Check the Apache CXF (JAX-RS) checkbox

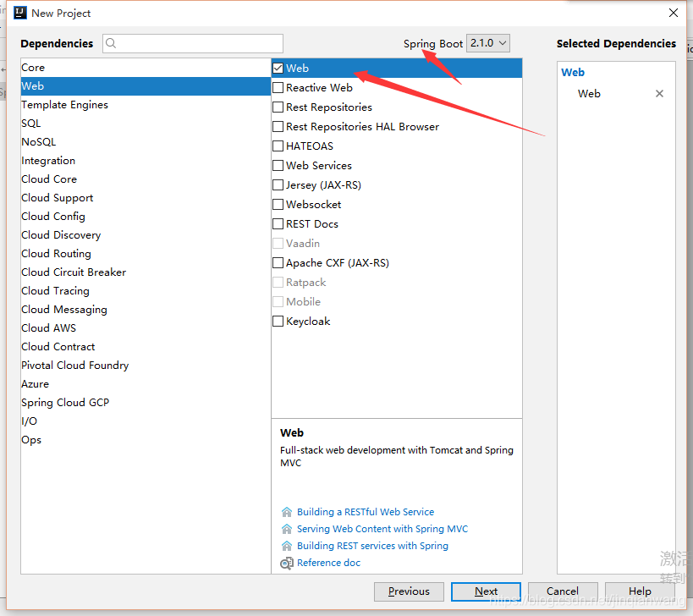278,262
